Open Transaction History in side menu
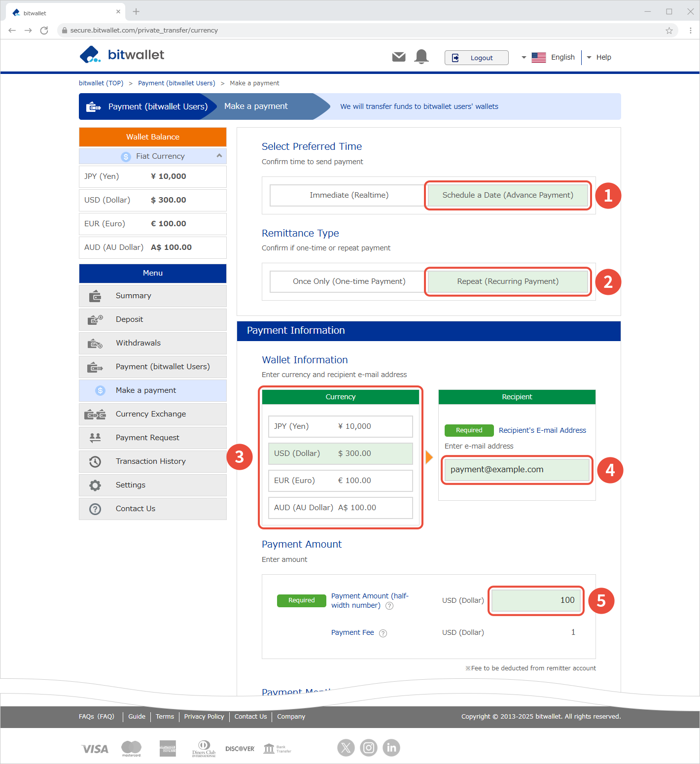 tap(153, 461)
